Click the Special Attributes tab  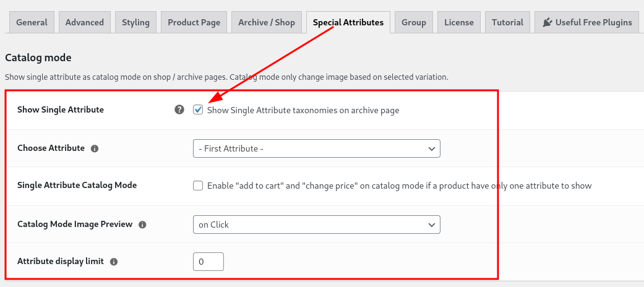tap(348, 22)
